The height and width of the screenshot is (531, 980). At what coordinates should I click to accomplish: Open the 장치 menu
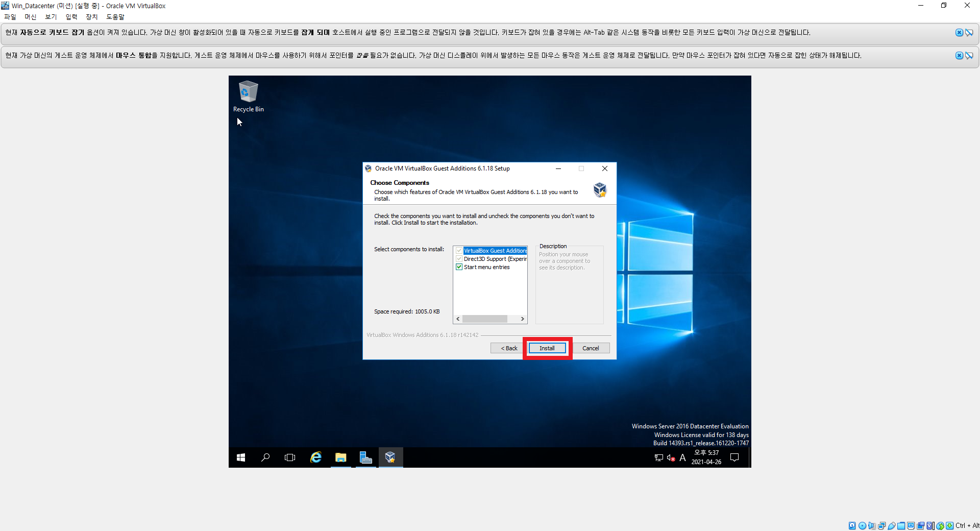[x=92, y=17]
